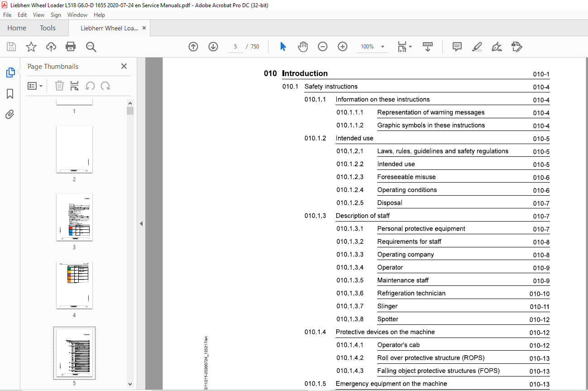Bookmark this file with the star icon
This screenshot has width=588, height=391.
(x=31, y=47)
